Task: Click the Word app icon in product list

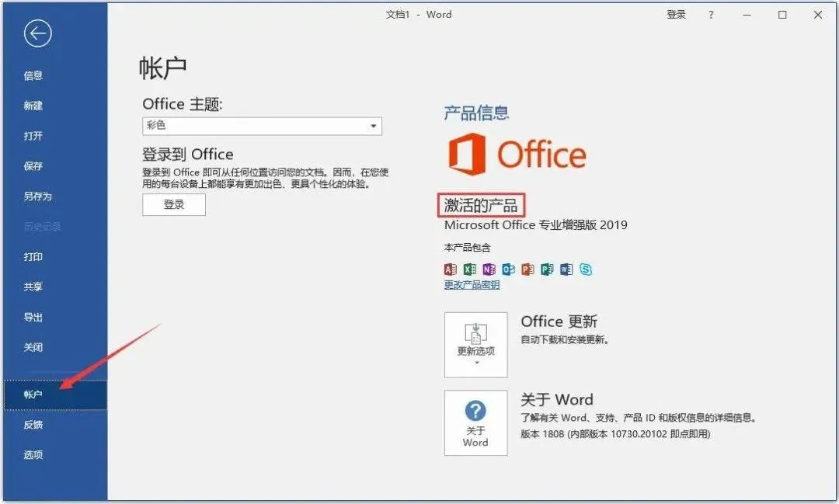Action: click(566, 269)
